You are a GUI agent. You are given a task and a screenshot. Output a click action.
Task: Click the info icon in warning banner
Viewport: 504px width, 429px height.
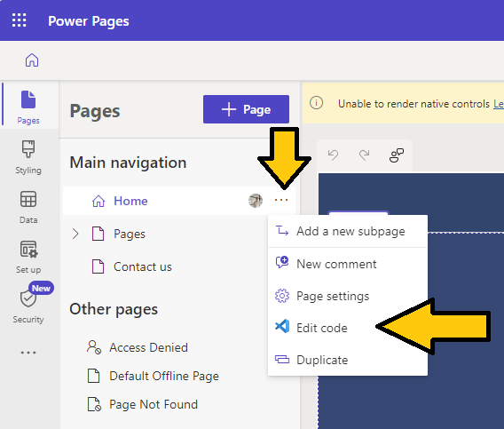pos(316,103)
